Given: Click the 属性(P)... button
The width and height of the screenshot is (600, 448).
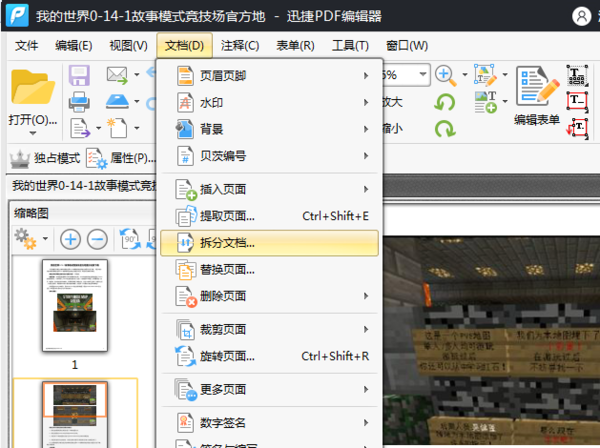Looking at the screenshot, I should coord(133,158).
